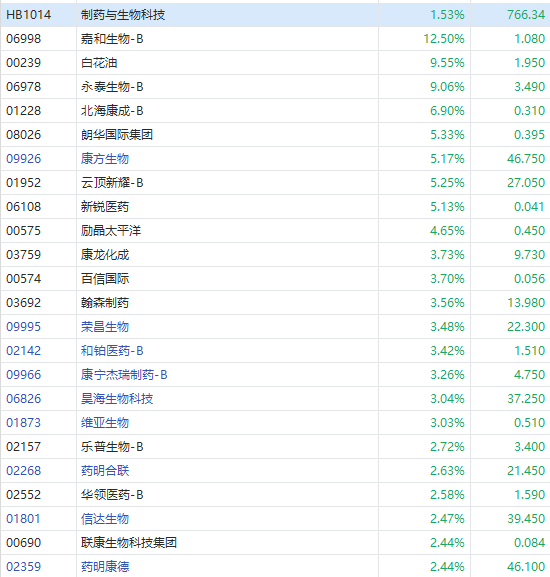Open 励晶太平洋 stock
Viewport: 550px width, 577px height.
pos(111,230)
